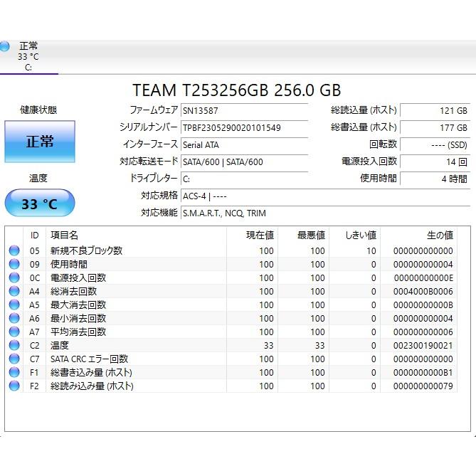The height and width of the screenshot is (476, 476).
Task: Click the 総書込量 (ホスト) label
Action: (x=364, y=127)
